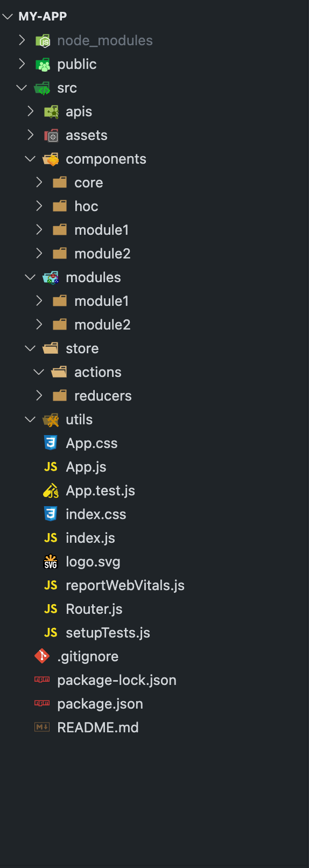Collapse the MY-APP root section
This screenshot has width=309, height=868.
[x=8, y=17]
